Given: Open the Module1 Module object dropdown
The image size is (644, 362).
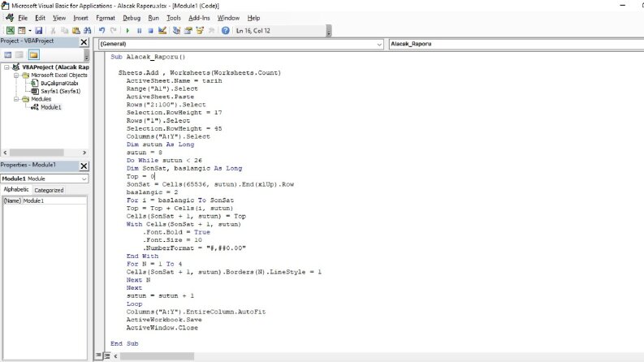Looking at the screenshot, I should click(x=84, y=179).
